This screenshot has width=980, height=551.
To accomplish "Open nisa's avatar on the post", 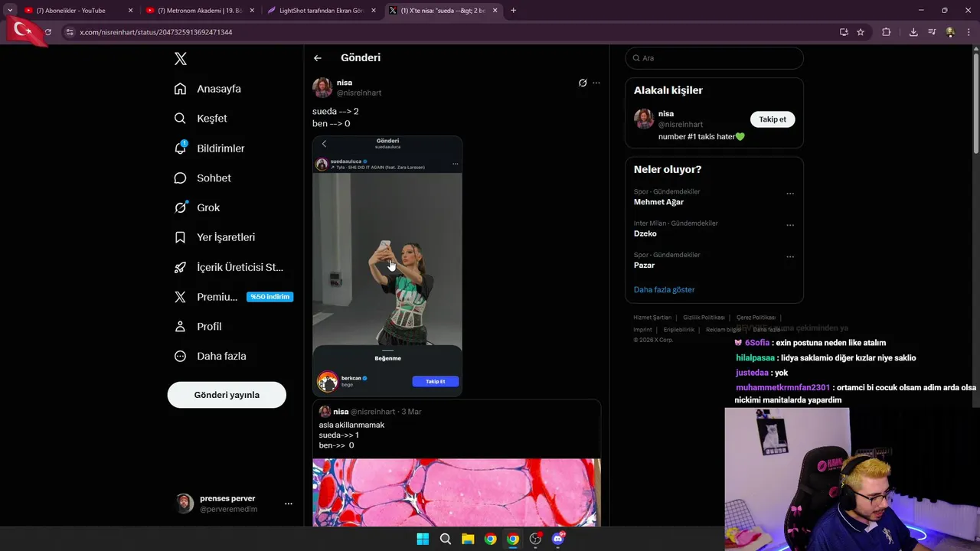I will point(322,87).
